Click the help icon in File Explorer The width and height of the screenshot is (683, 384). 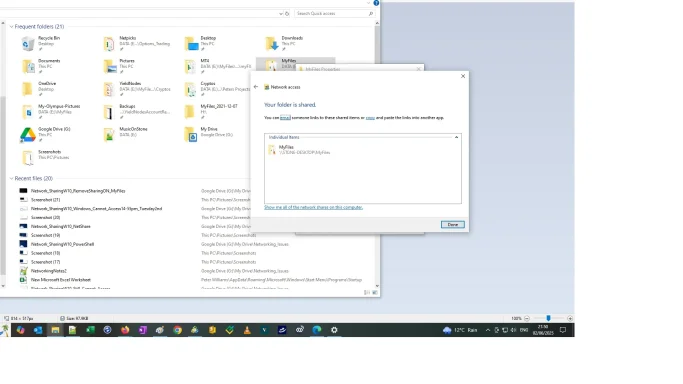coord(376,3)
